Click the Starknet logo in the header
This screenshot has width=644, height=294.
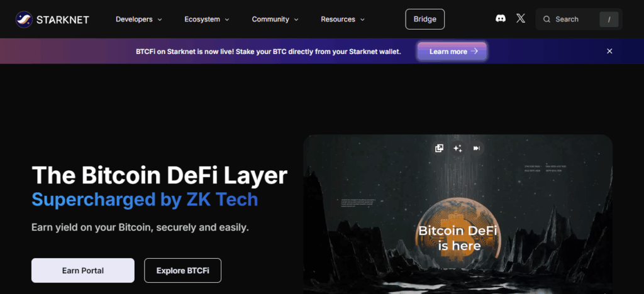click(52, 19)
